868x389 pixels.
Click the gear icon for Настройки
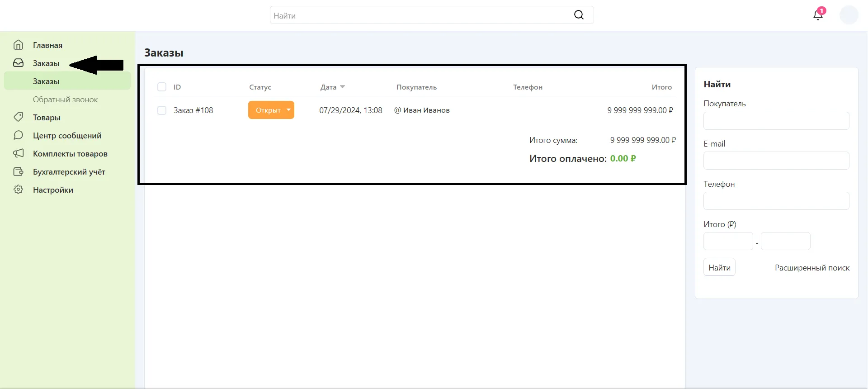pos(18,190)
